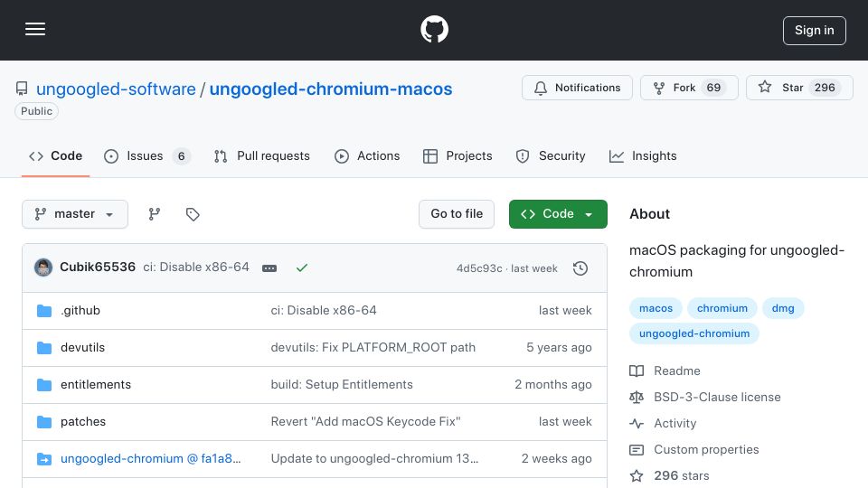Open the Actions tab

point(366,156)
